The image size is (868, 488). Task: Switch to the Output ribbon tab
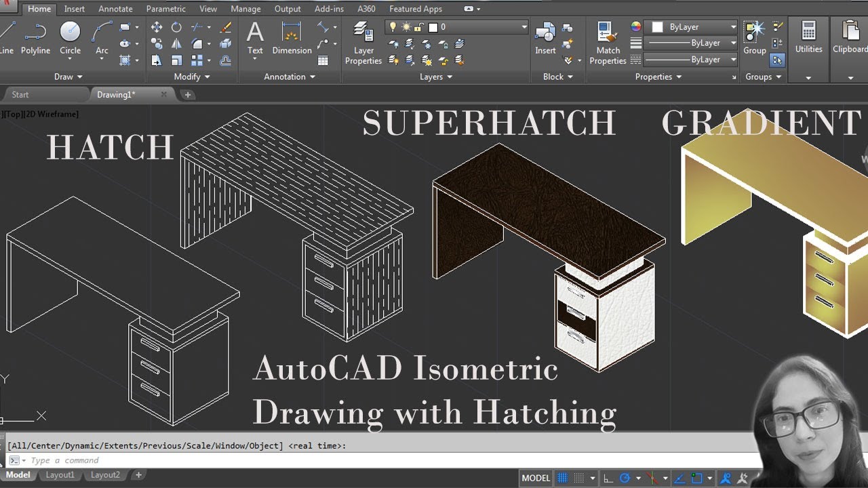pos(288,9)
